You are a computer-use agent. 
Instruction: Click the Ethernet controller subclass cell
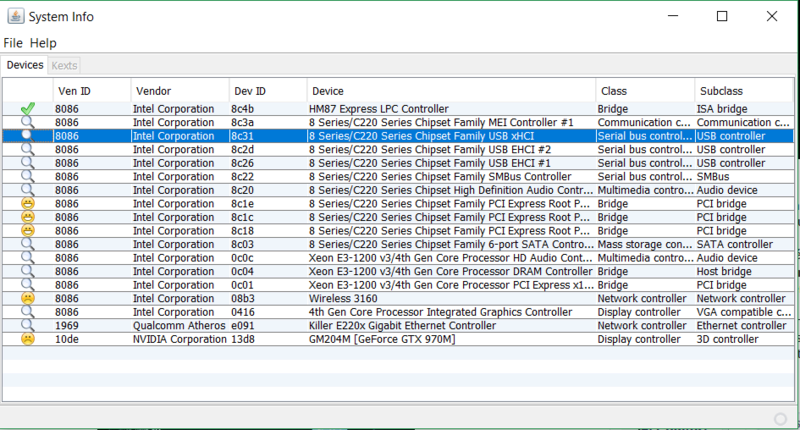point(741,325)
